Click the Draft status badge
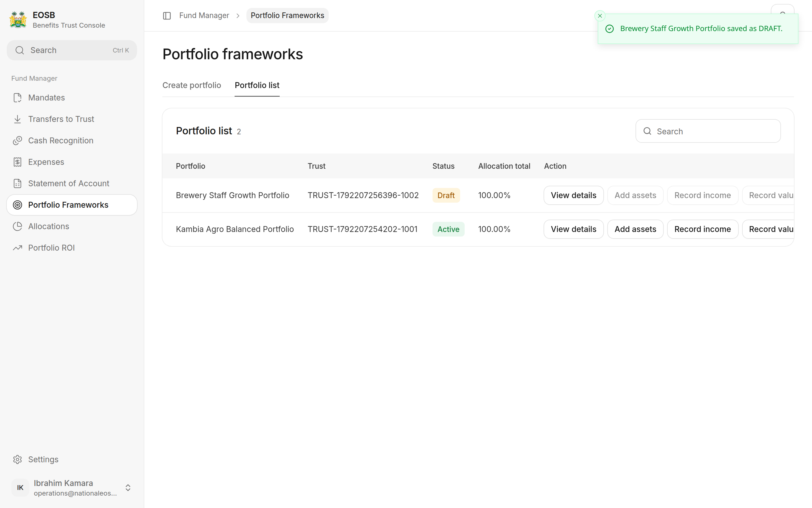 coord(446,195)
